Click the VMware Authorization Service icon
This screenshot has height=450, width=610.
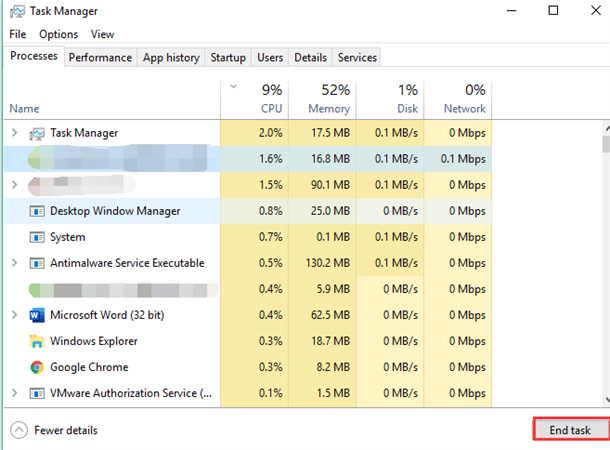coord(37,393)
